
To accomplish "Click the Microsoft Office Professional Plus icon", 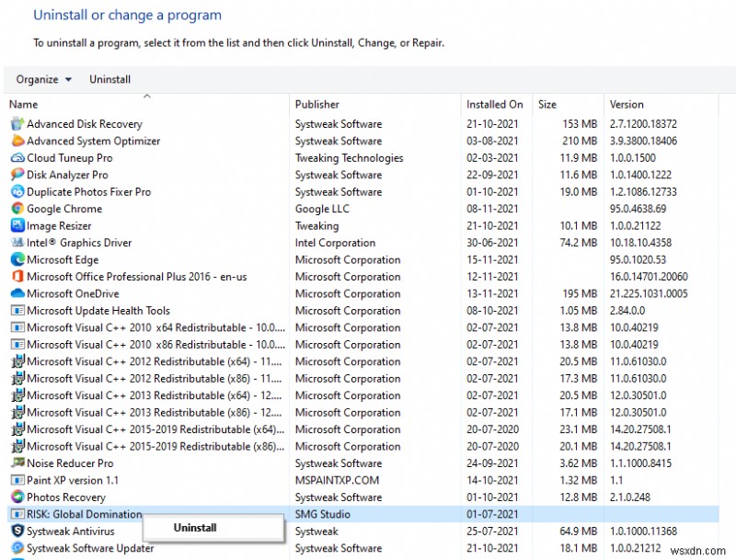I will tap(17, 276).
